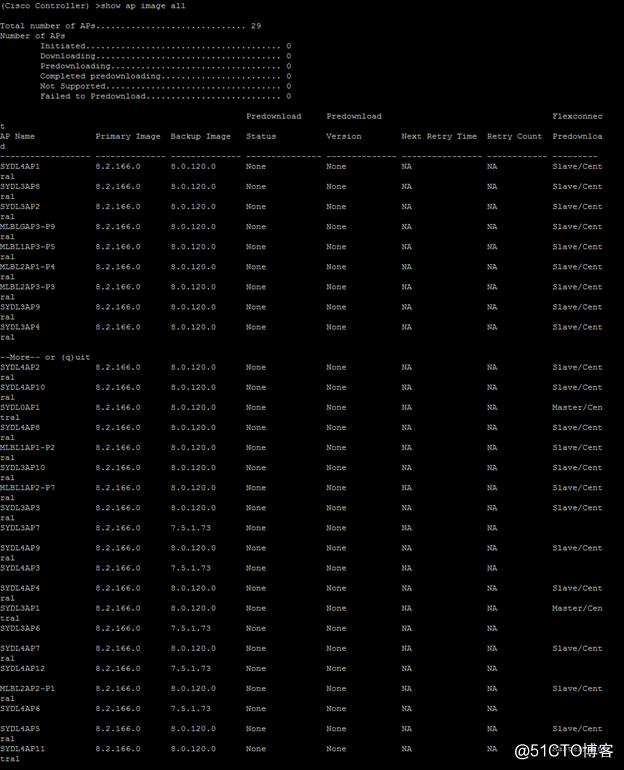Select AP name SYDL4AP12
Screen dimensions: 624x770
22,669
